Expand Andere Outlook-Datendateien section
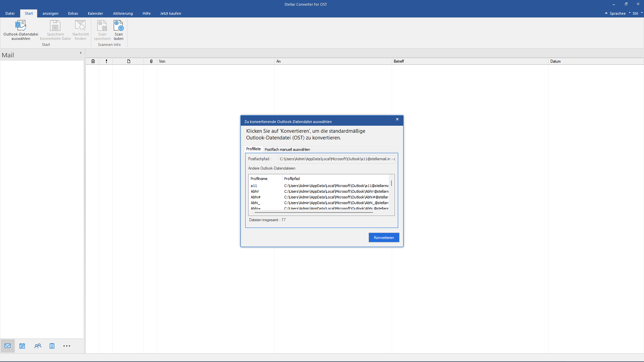The height and width of the screenshot is (362, 644). (272, 168)
